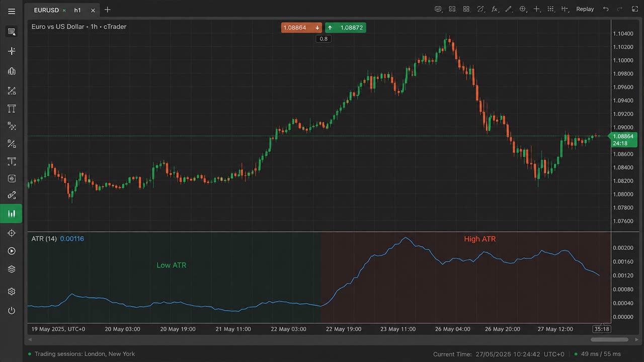Open the layers stack icon
Viewport: 644px width, 362px height.
tap(12, 269)
